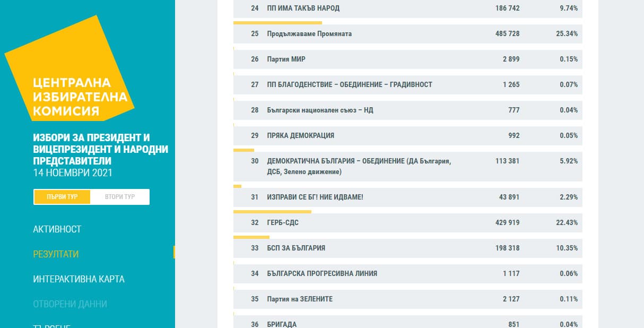
Task: Click the yellow bar above Продължаваме Промяната
Action: click(x=277, y=23)
